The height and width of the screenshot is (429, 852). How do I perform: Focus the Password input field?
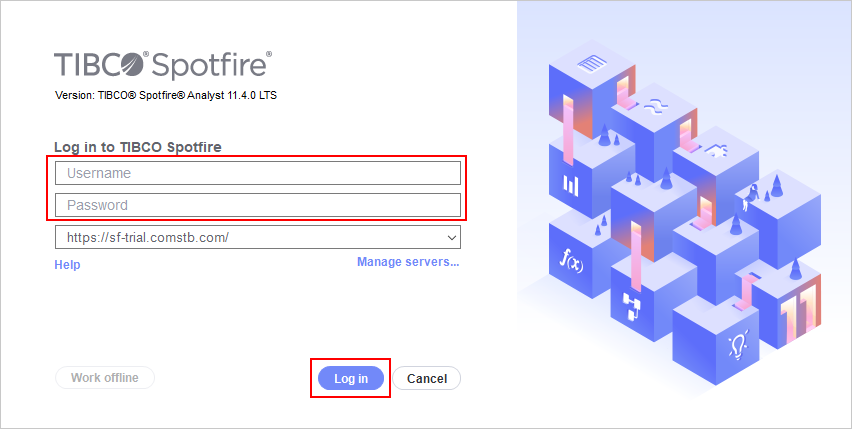[x=258, y=205]
